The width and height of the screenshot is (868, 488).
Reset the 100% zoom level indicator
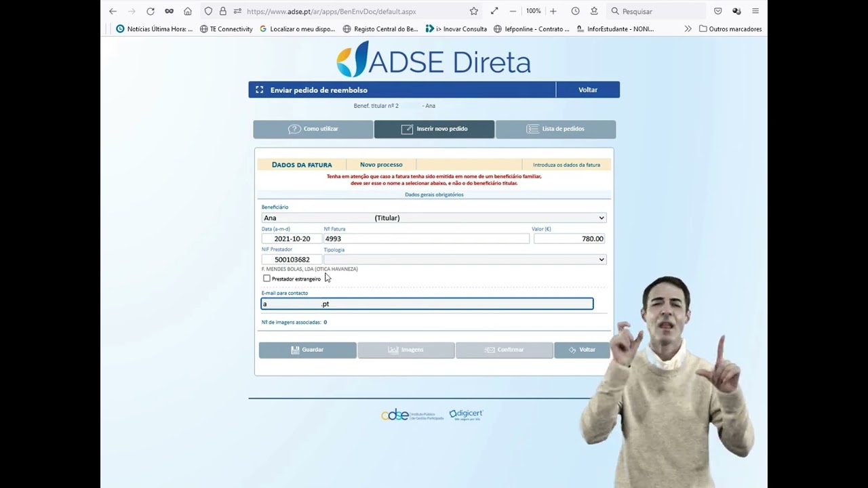coord(534,12)
